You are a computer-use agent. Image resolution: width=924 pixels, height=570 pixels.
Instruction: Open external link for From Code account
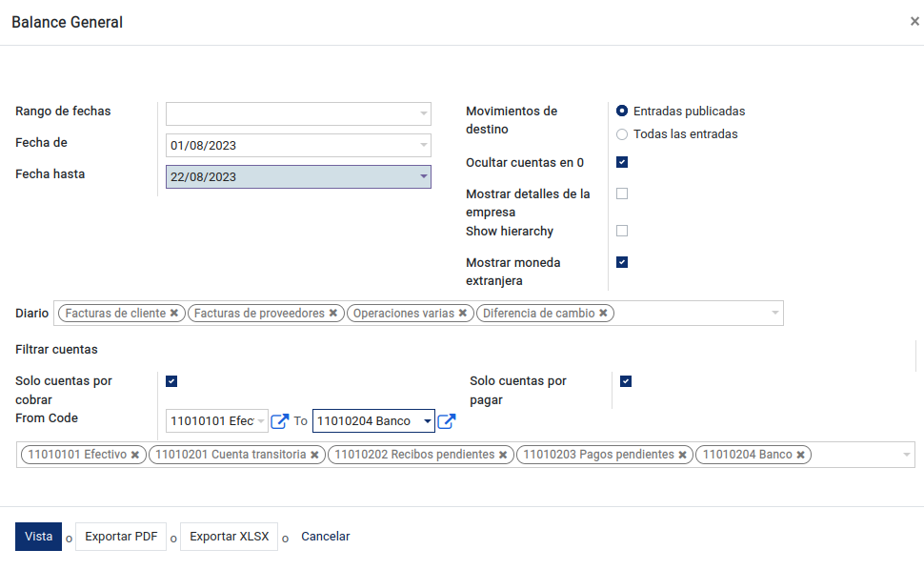tap(279, 421)
